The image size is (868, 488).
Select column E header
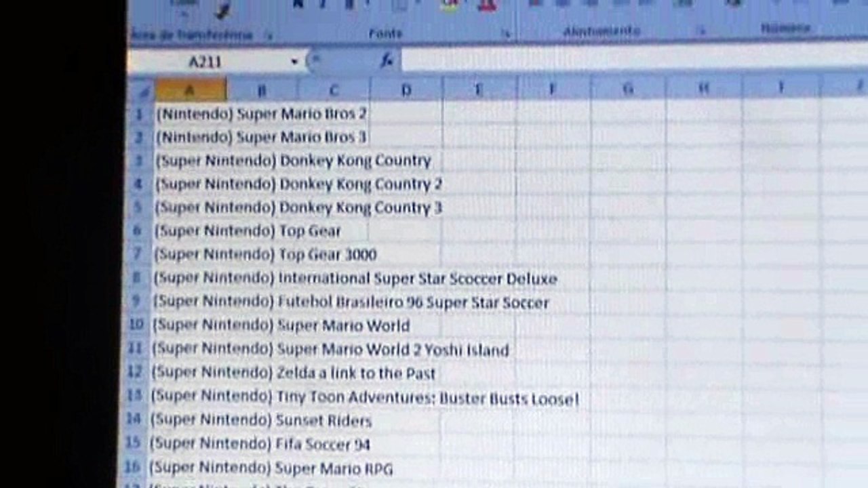click(479, 89)
